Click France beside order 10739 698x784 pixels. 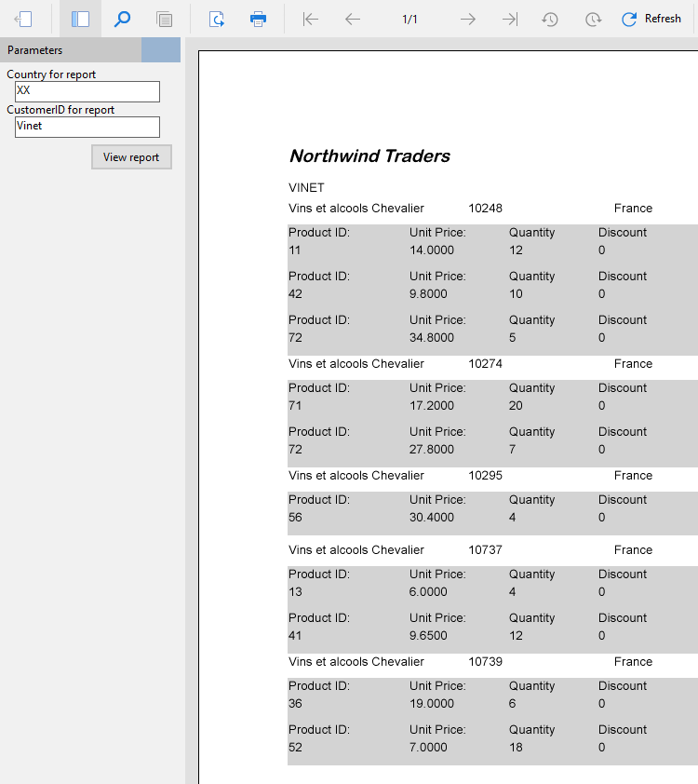point(633,661)
